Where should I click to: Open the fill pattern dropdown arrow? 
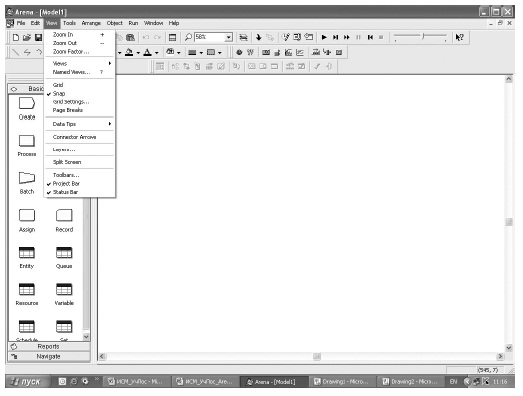click(219, 53)
